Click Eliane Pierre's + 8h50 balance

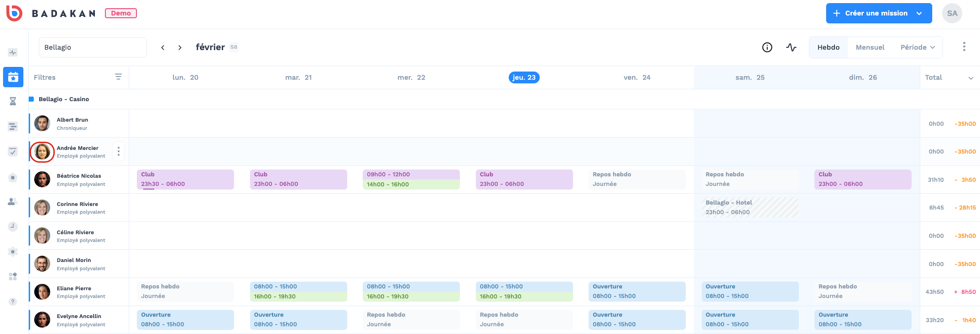[x=965, y=292]
